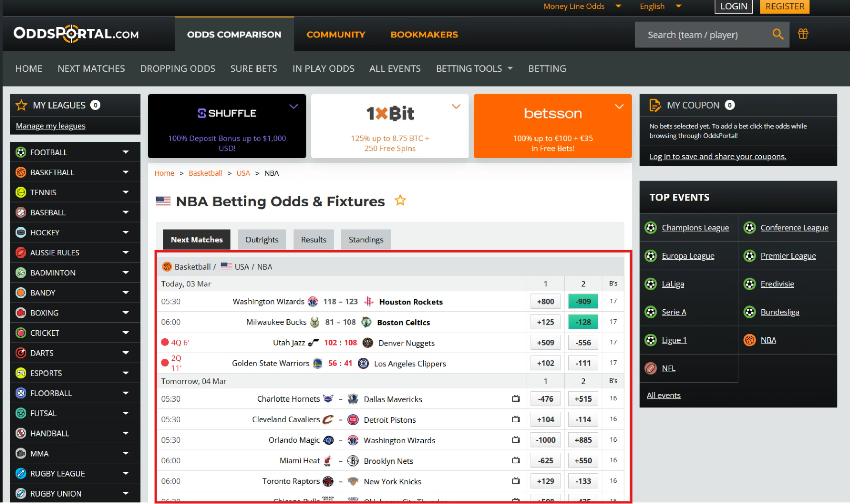Open the All events link
The height and width of the screenshot is (504, 850).
(663, 395)
